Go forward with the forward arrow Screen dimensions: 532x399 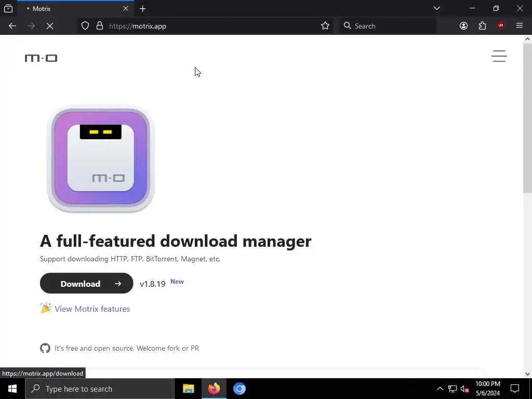[31, 26]
